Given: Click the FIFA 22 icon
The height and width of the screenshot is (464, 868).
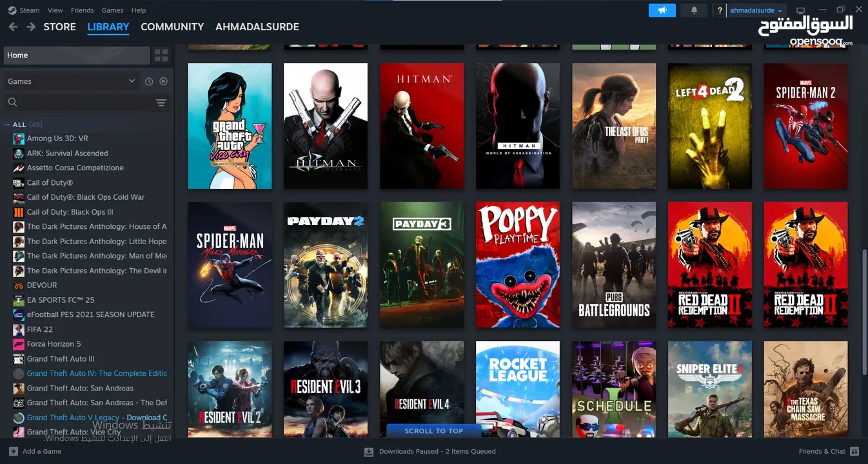Looking at the screenshot, I should click(x=19, y=329).
